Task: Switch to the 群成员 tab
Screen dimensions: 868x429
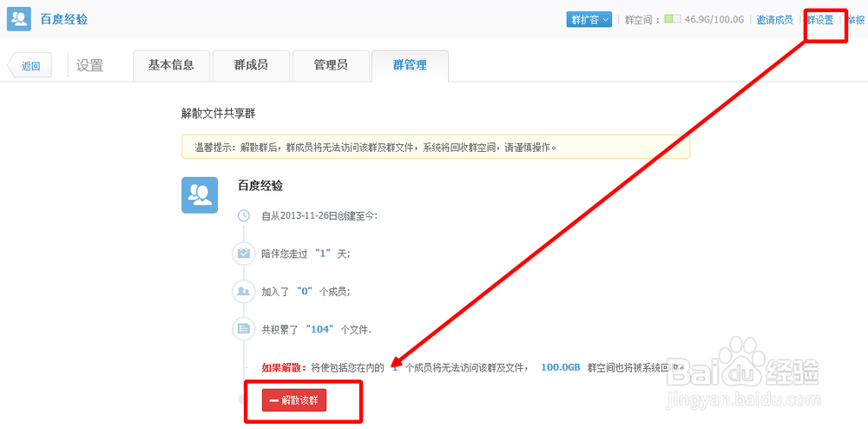Action: [251, 65]
